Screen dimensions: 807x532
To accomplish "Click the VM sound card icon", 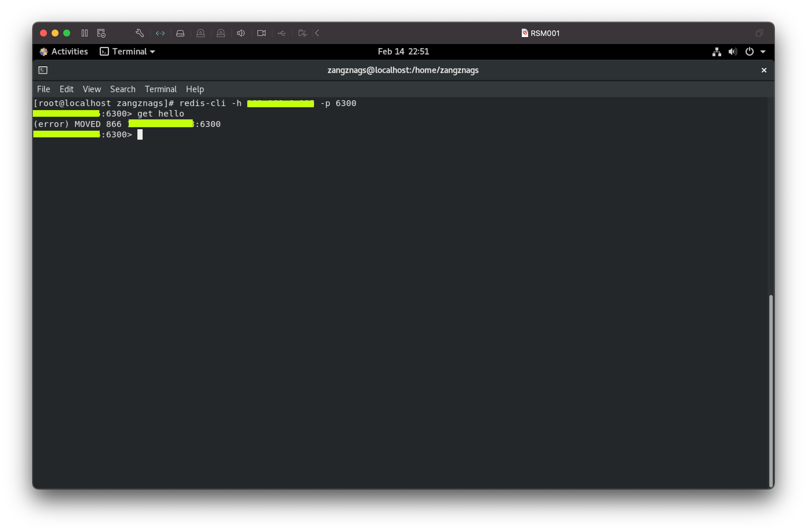I will coord(241,33).
